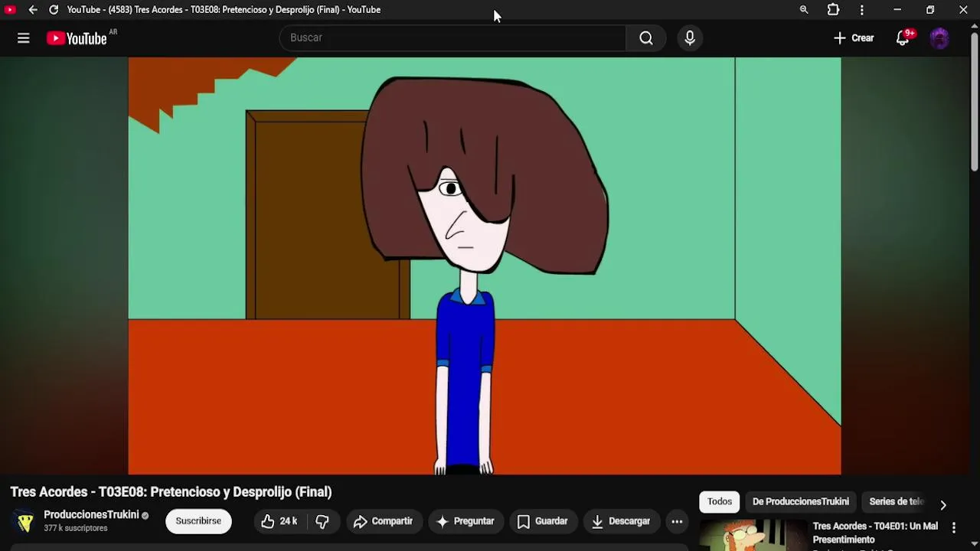The width and height of the screenshot is (980, 551).
Task: Select the Series de tele filter chip
Action: click(x=897, y=501)
